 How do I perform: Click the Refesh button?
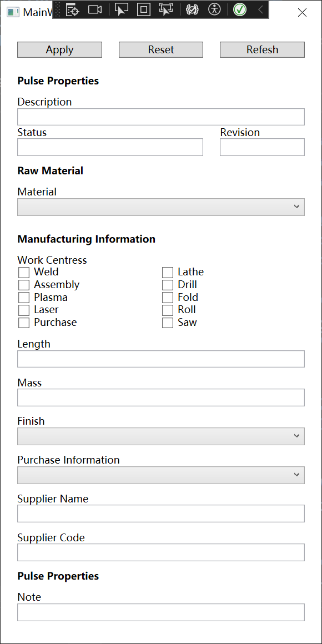(263, 50)
